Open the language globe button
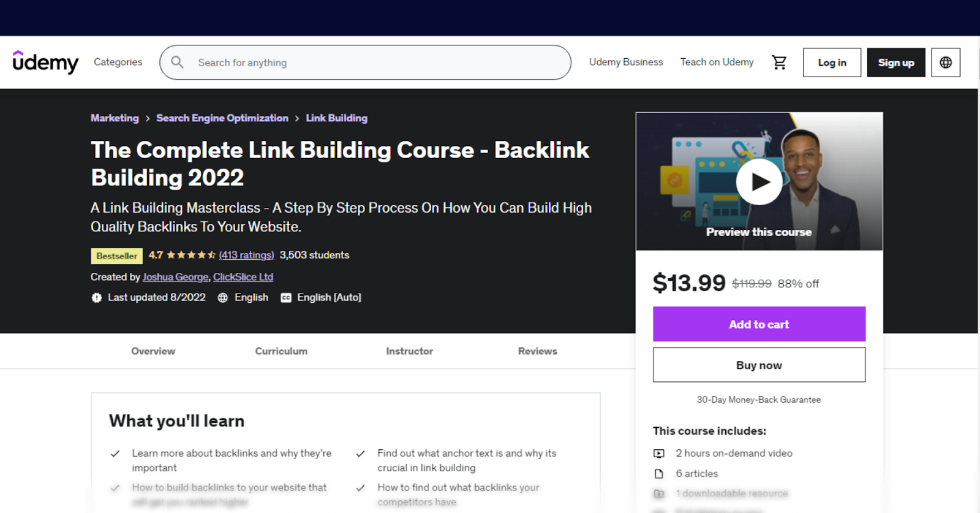 946,63
